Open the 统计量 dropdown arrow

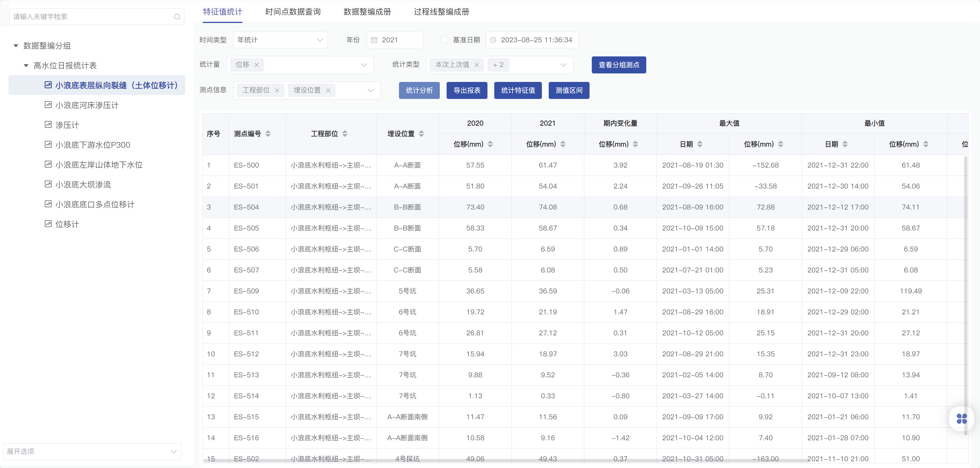click(363, 65)
